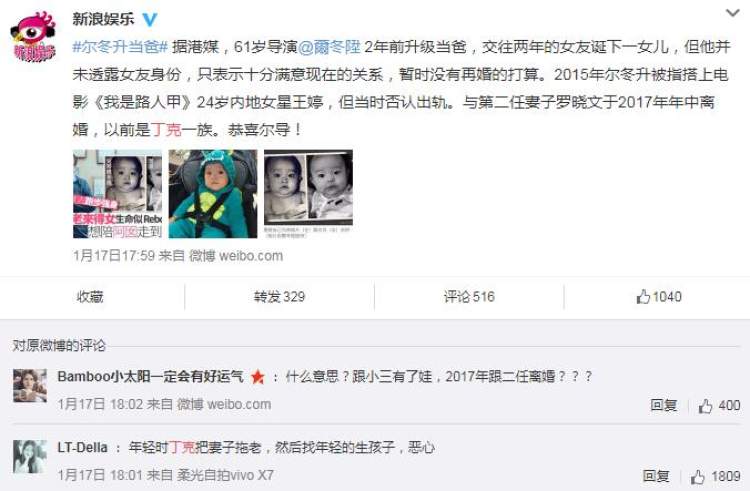Image resolution: width=750 pixels, height=491 pixels.
Task: Like Bamboo's comment with 400 likes
Action: coord(719,406)
